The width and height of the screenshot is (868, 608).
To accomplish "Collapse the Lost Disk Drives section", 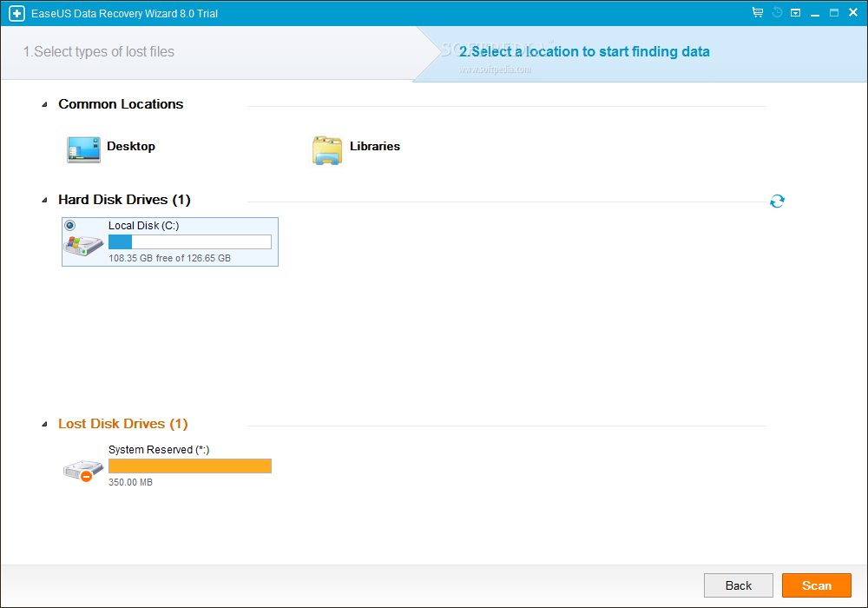I will pyautogui.click(x=45, y=425).
